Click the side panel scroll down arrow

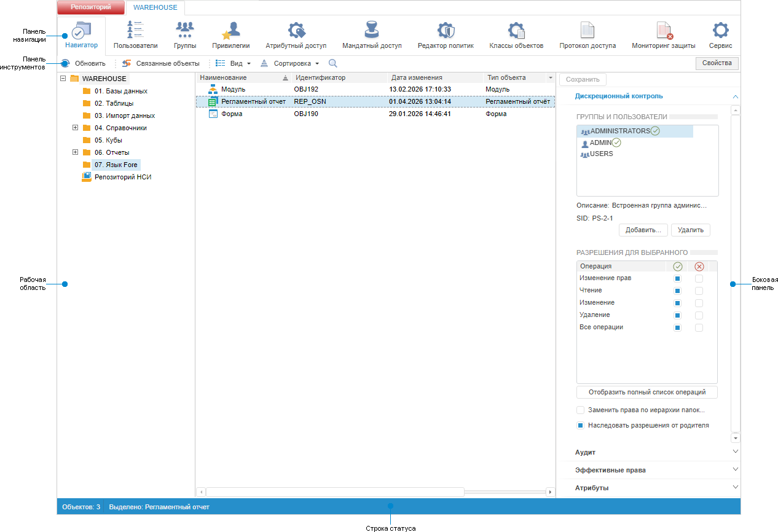point(735,438)
